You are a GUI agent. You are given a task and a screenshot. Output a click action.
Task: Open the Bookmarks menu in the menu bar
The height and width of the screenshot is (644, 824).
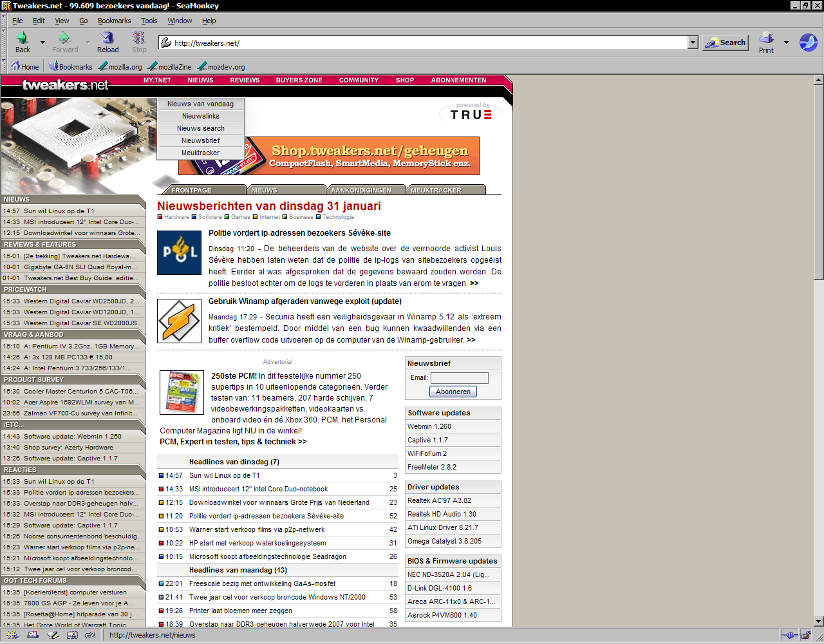point(114,21)
